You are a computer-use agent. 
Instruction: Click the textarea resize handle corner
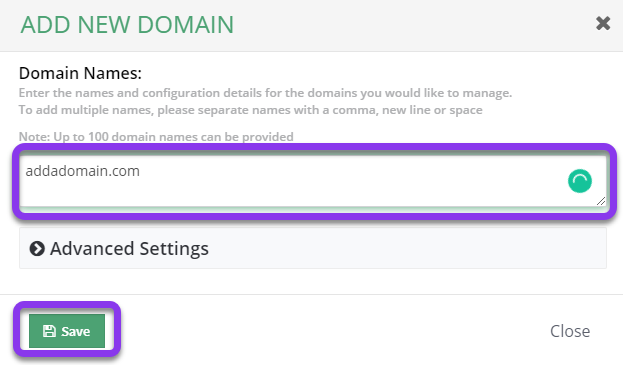(601, 201)
